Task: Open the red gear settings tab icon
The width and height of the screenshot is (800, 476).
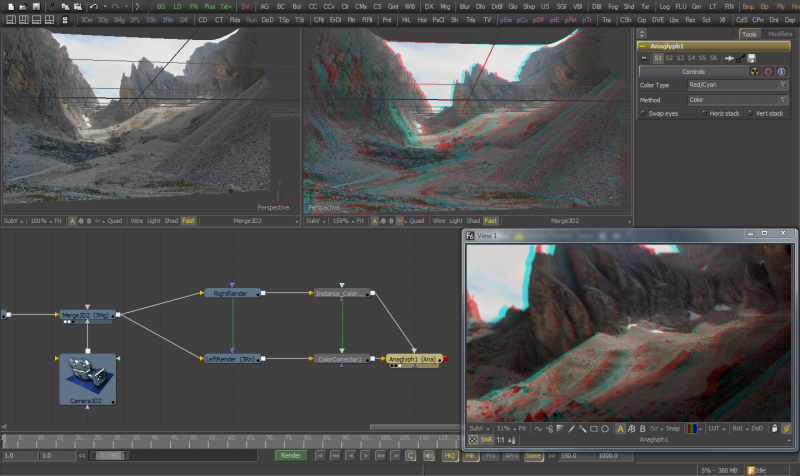Action: click(768, 71)
